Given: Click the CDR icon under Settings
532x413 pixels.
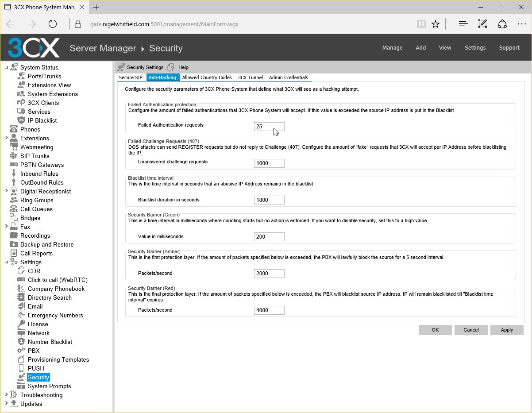Looking at the screenshot, I should click(21, 271).
